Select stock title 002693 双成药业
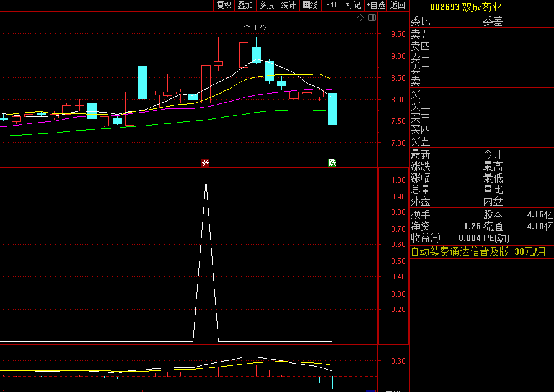 pyautogui.click(x=465, y=7)
